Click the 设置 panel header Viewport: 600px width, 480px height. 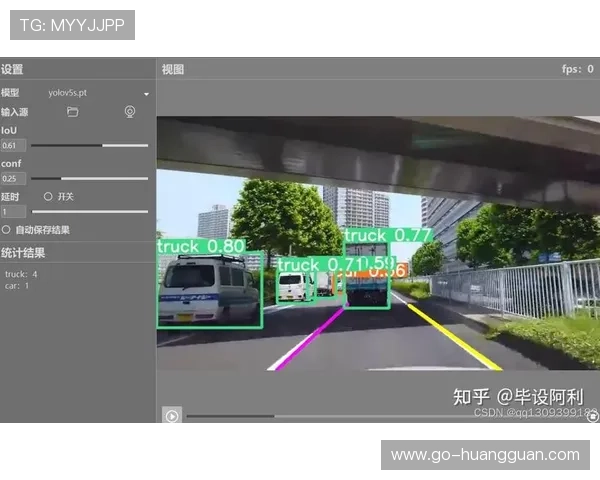click(x=12, y=69)
